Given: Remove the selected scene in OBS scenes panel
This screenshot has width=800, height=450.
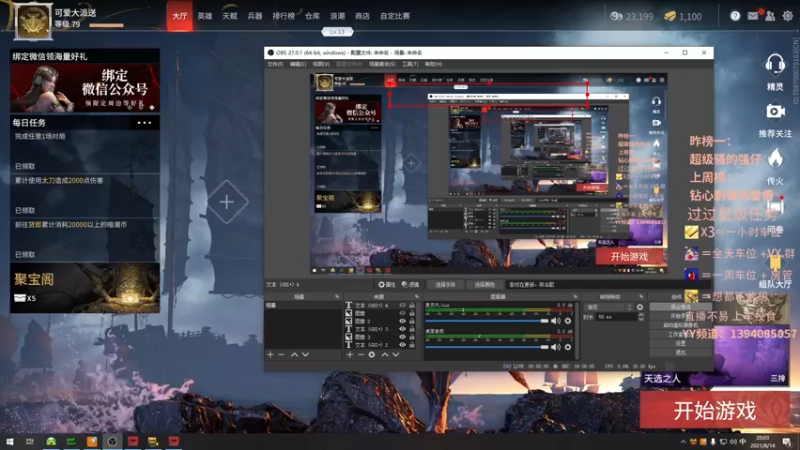Looking at the screenshot, I should [x=281, y=355].
